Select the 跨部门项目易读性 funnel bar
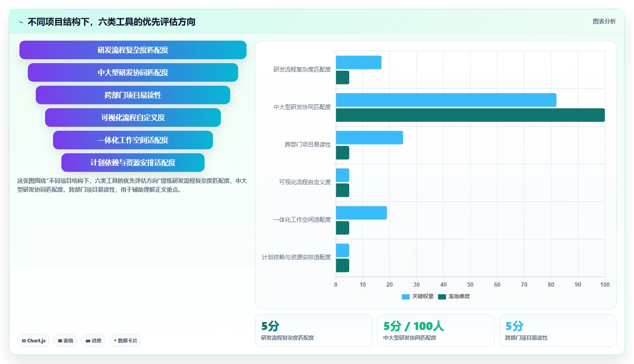 pyautogui.click(x=133, y=95)
